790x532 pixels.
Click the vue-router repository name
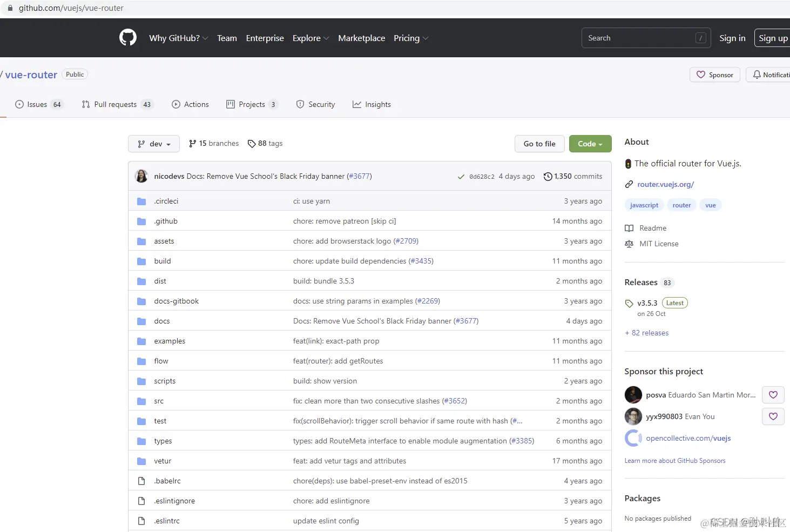click(x=31, y=75)
